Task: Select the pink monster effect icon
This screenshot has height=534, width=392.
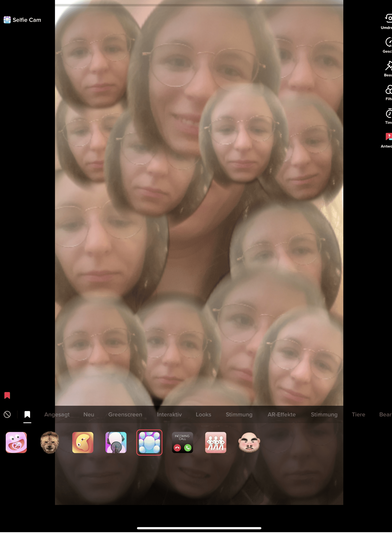Action: click(x=16, y=442)
